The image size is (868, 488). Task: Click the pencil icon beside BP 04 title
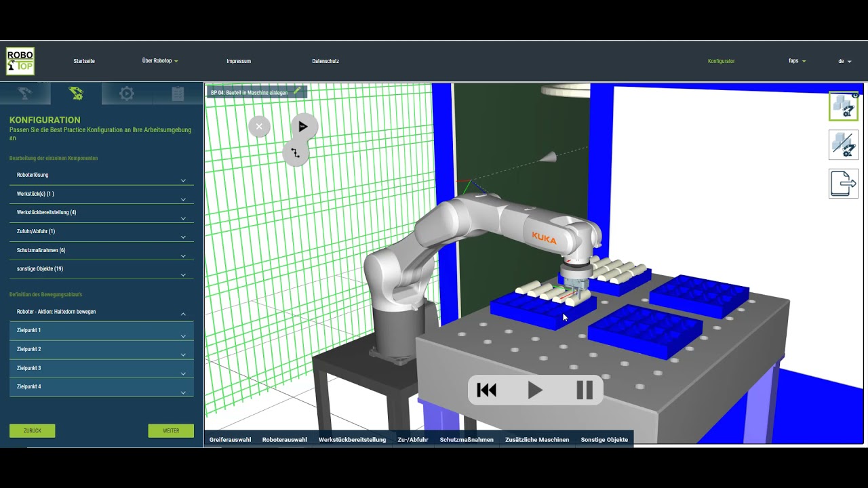coord(297,91)
